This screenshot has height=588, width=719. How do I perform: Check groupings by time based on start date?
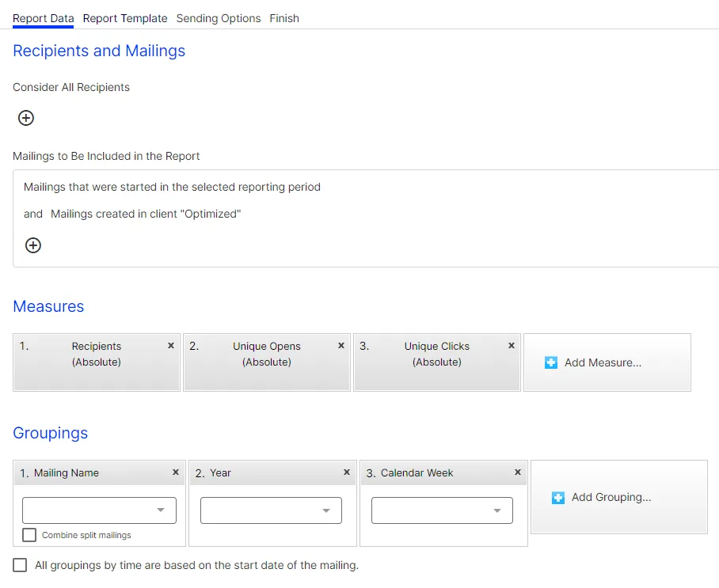pos(20,565)
